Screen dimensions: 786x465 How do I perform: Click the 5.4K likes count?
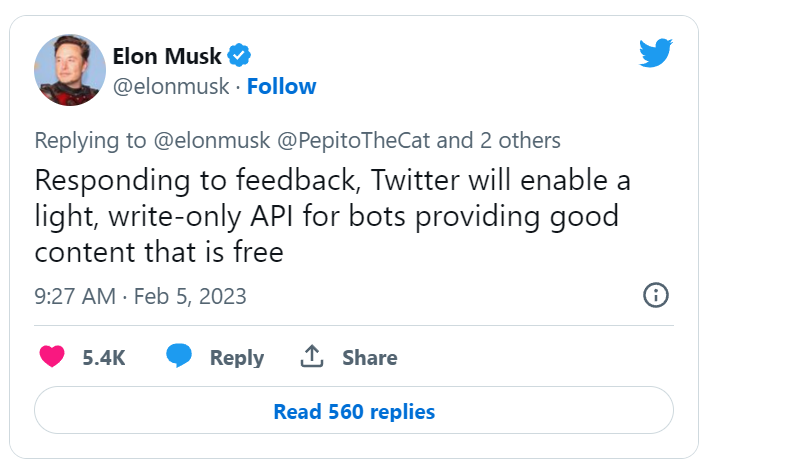[103, 357]
